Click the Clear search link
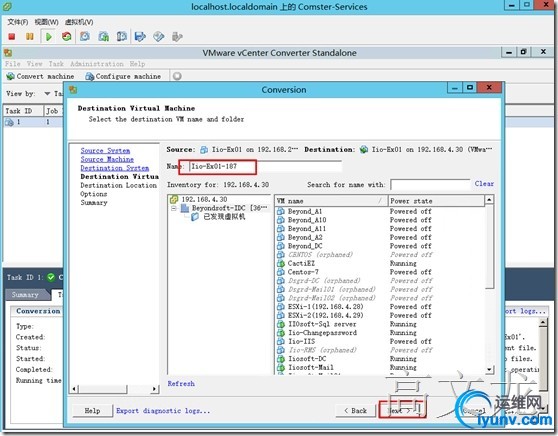The height and width of the screenshot is (436, 558). [x=484, y=184]
